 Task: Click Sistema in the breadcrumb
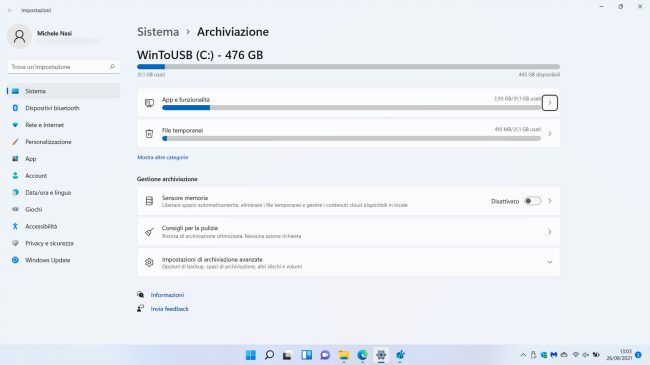coord(158,32)
